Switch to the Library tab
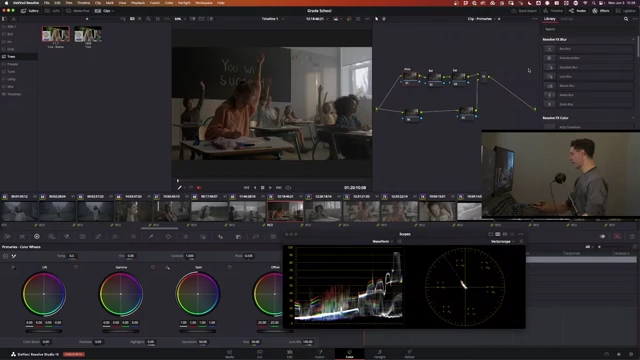 click(549, 19)
